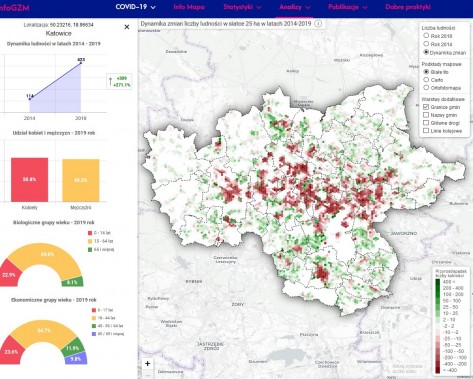This screenshot has height=379, width=473.
Task: Click the 5.8% purple economic age segment
Action: (76, 359)
